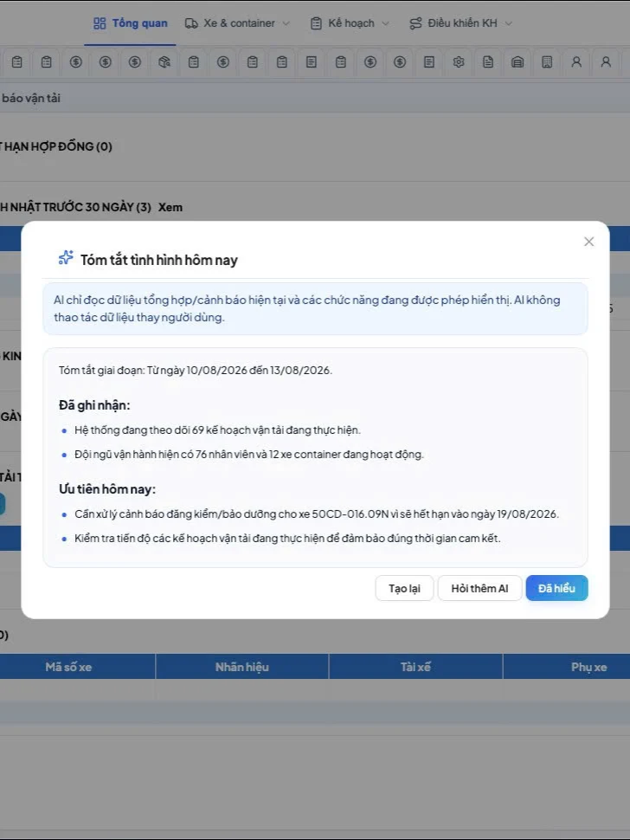Click the folded-corner document toolbar icon

(488, 62)
